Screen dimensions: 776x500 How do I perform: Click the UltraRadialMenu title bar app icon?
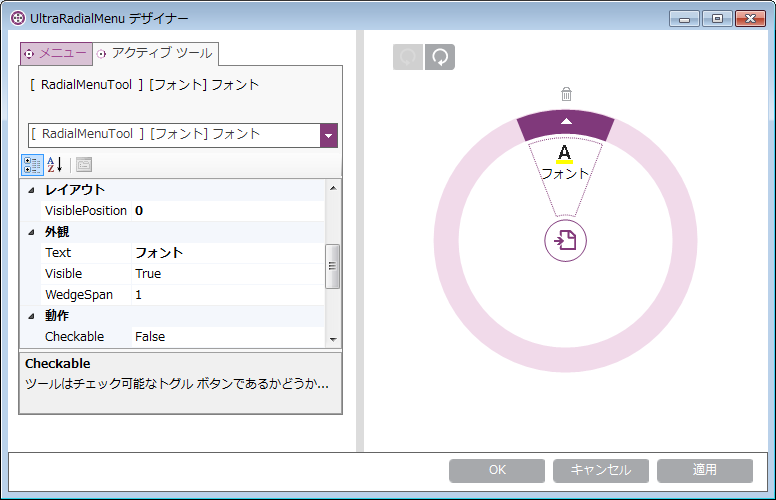[x=18, y=18]
